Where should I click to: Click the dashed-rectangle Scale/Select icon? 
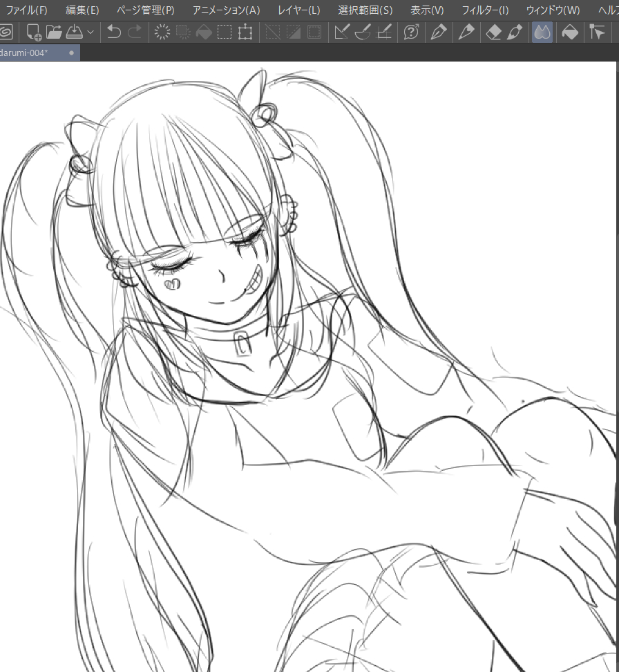click(x=225, y=32)
